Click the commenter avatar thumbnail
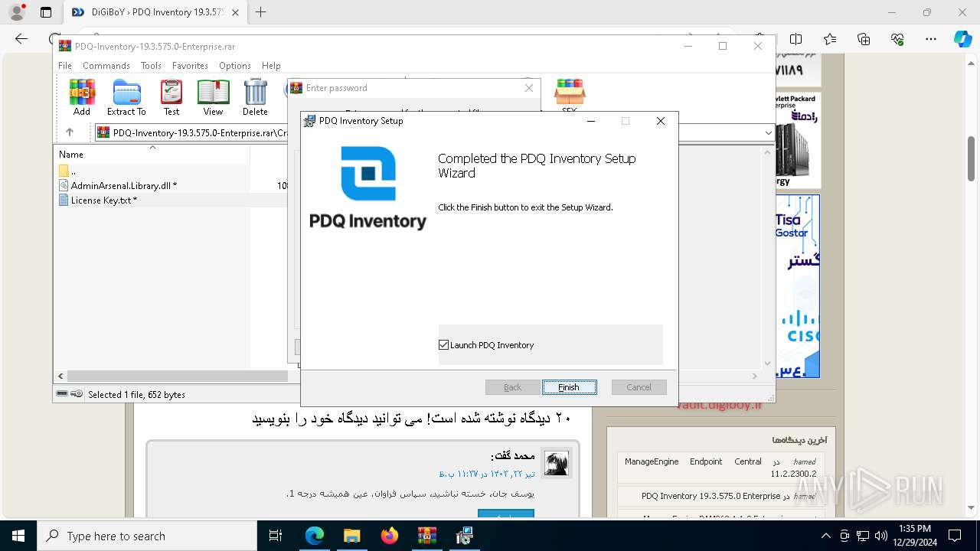 point(557,463)
